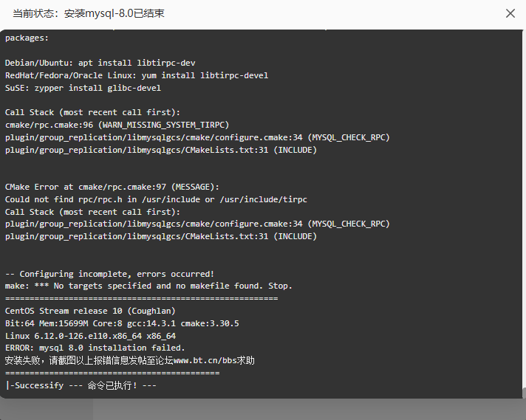Click the "cmake/rpc.cmake:96 (WARN_MISSING_SYSTEM_TIRPC)" line
The image size is (526, 420).
tap(117, 125)
